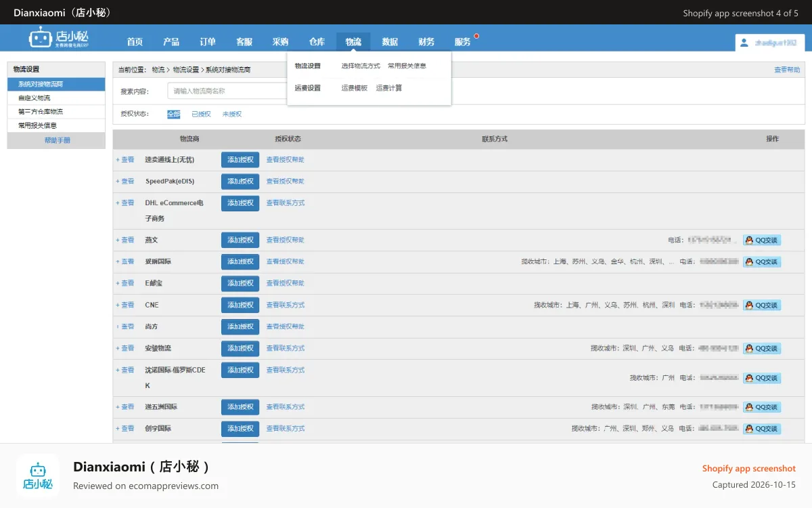Image resolution: width=812 pixels, height=508 pixels.
Task: Click 添加授权 for E邮宝
Action: pyautogui.click(x=240, y=283)
